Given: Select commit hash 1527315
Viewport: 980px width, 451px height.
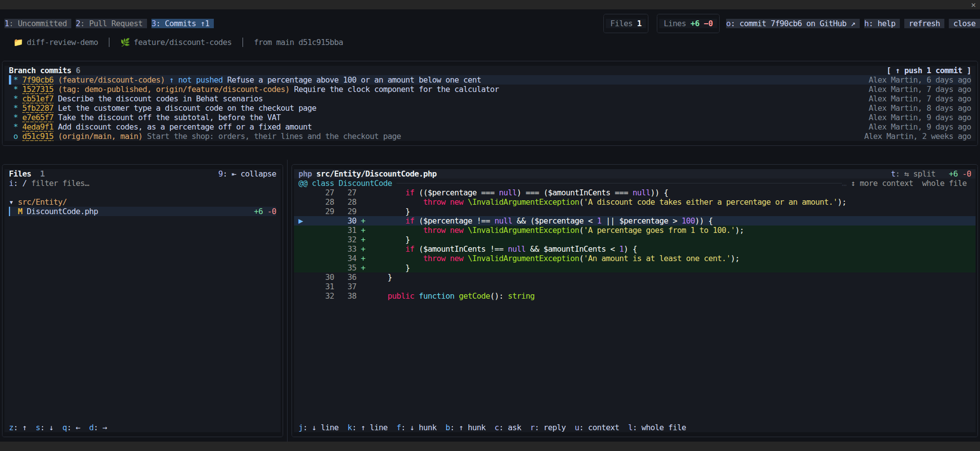Looking at the screenshot, I should [38, 90].
